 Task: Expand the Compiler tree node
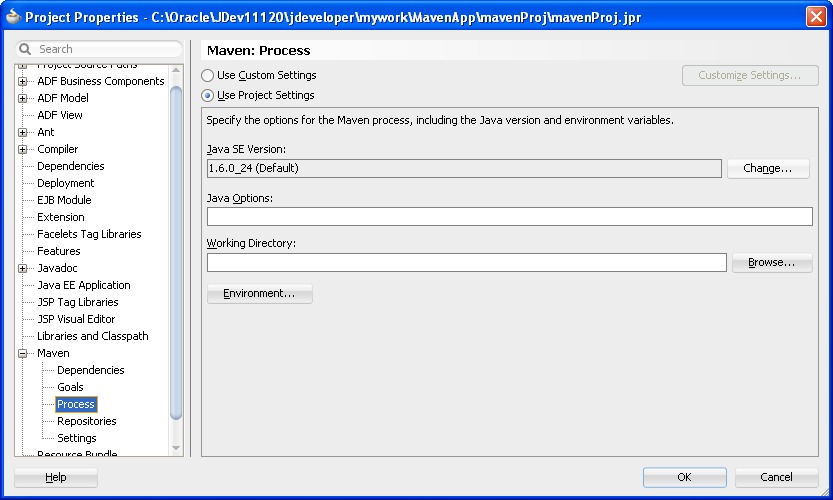point(22,149)
